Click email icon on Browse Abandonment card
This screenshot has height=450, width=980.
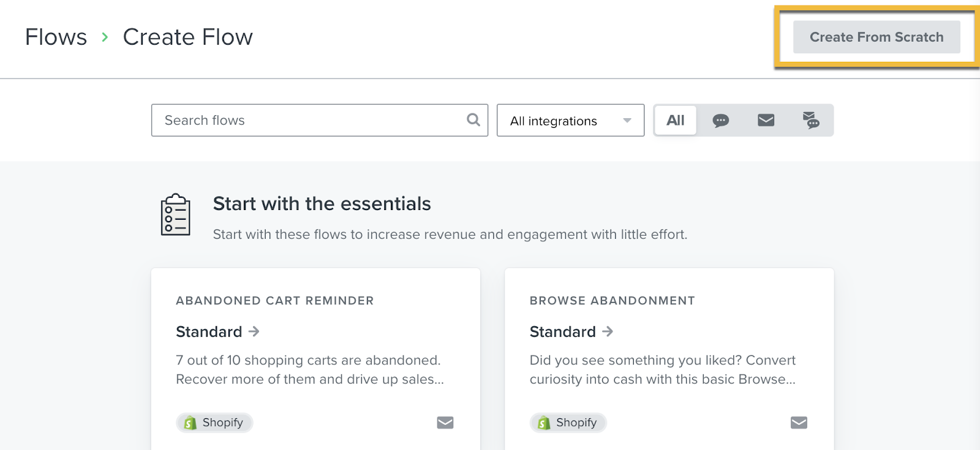[799, 422]
